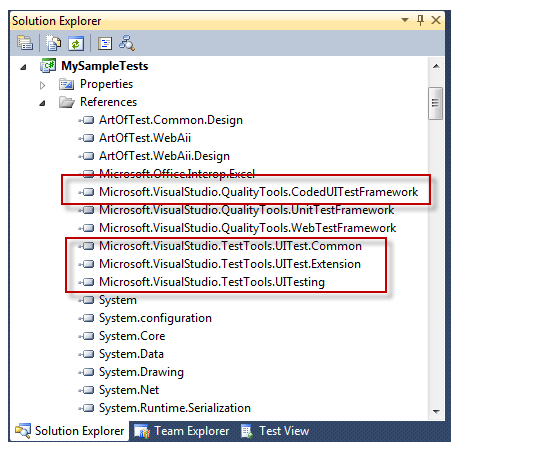The height and width of the screenshot is (465, 535).
Task: Click the Show All Files toolbar icon
Action: (x=53, y=43)
